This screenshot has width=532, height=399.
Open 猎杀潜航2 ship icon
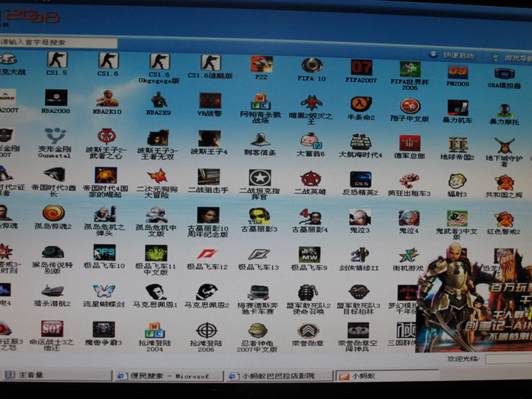pos(53,291)
